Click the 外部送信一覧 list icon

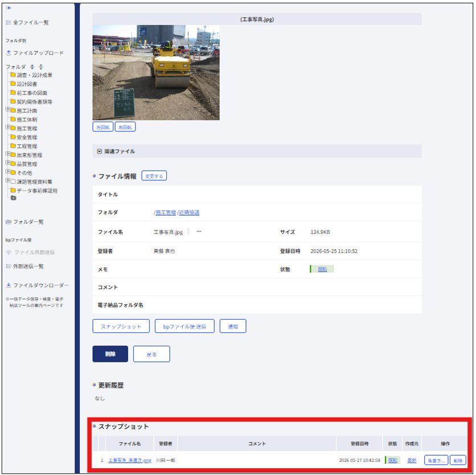coord(9,266)
